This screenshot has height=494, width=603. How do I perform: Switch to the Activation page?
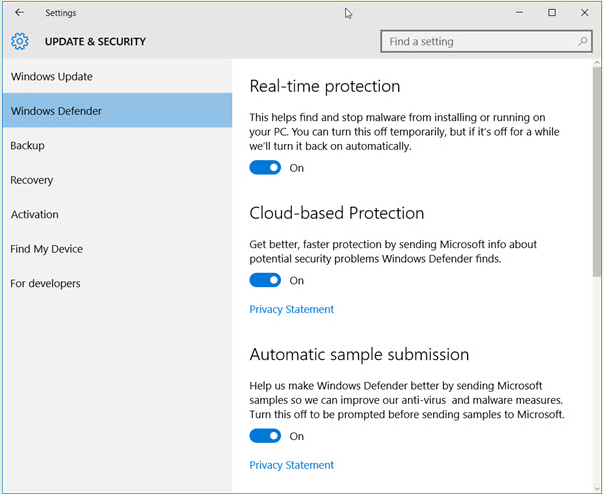pyautogui.click(x=34, y=214)
